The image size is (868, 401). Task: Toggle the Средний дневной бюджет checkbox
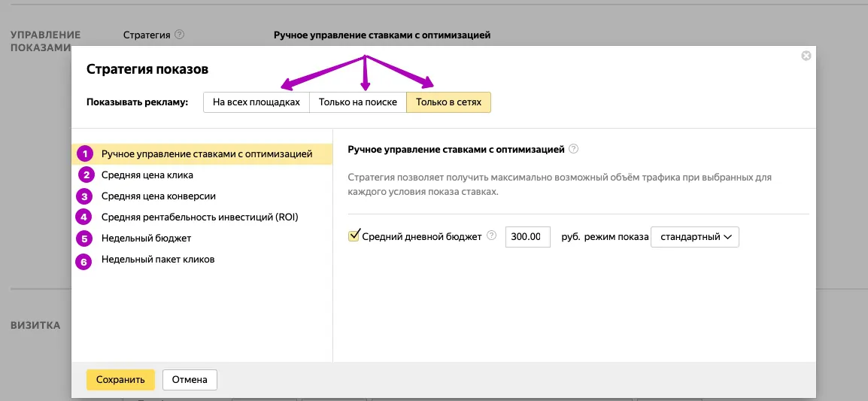click(354, 235)
